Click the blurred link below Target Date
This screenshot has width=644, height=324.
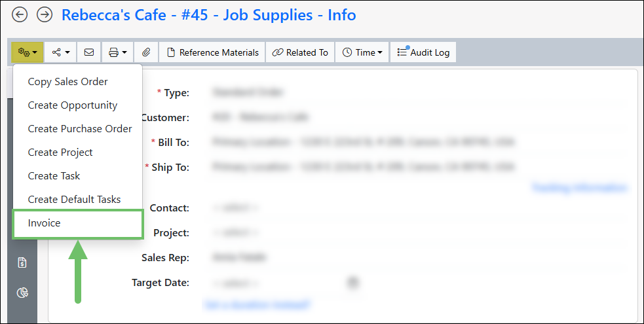[257, 305]
